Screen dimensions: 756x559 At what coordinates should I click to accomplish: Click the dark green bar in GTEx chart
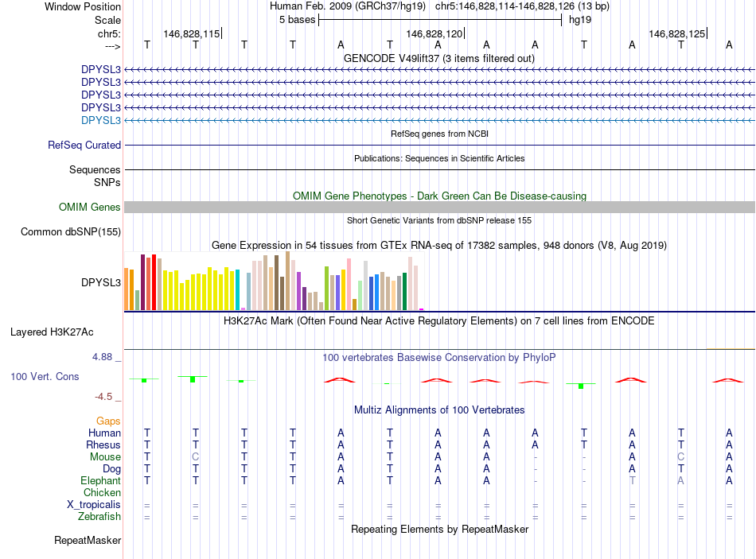click(x=405, y=291)
